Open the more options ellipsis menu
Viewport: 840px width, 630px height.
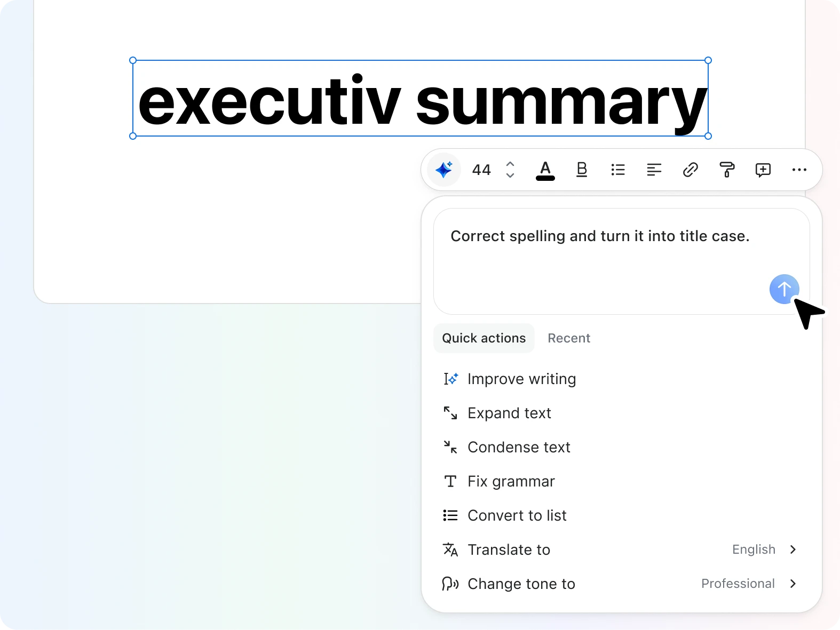(x=799, y=170)
